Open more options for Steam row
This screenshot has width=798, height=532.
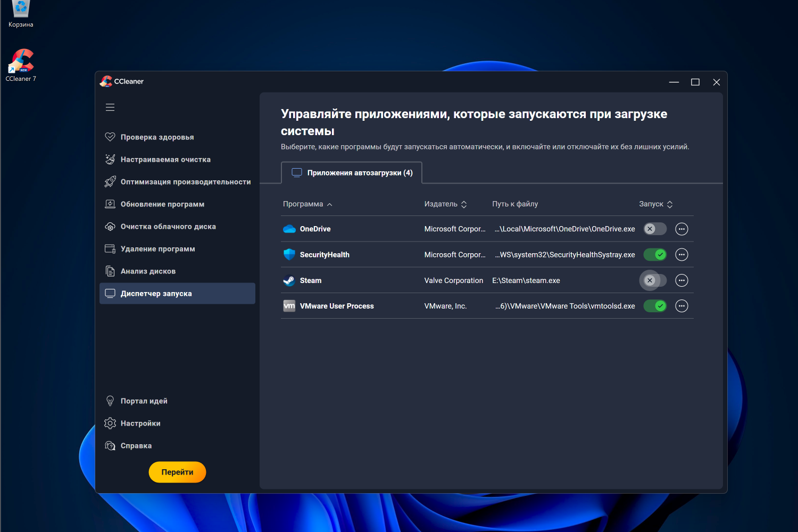pos(681,280)
